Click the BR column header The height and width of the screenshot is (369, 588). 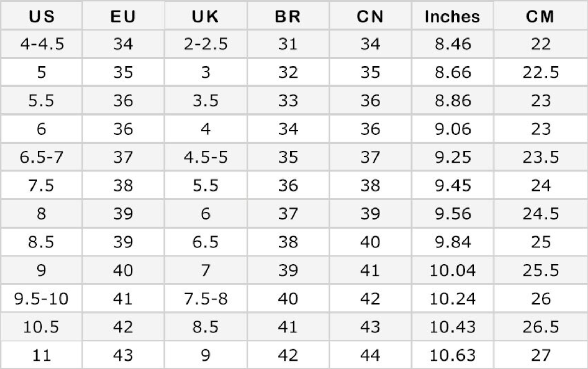[288, 16]
